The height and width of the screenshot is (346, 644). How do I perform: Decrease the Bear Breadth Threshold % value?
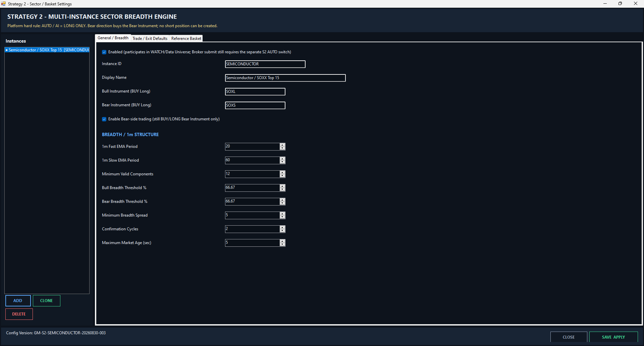click(x=282, y=203)
